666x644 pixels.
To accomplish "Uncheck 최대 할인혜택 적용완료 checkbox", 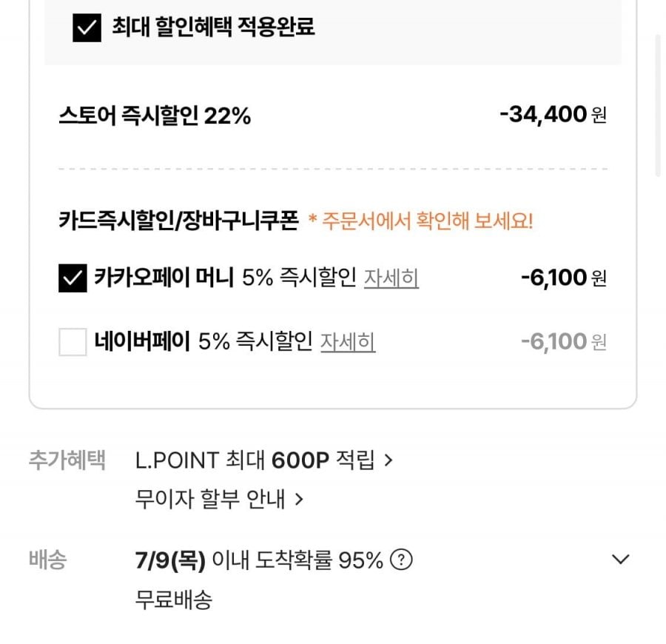I will point(87,27).
